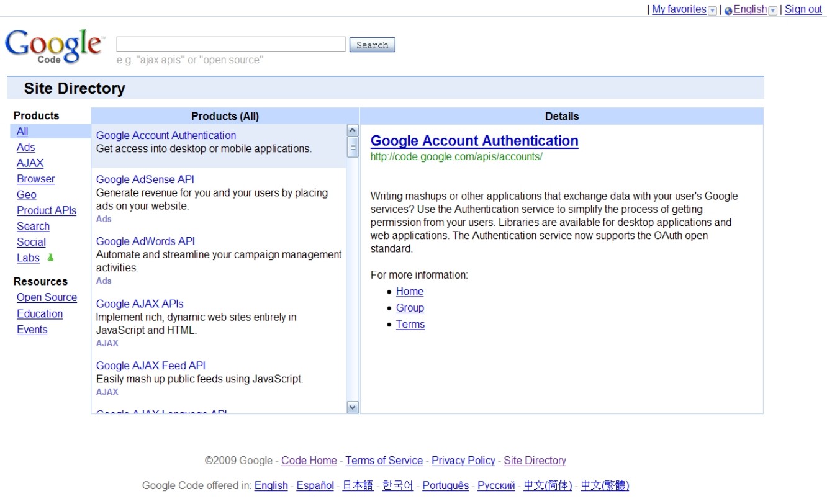Image resolution: width=827 pixels, height=504 pixels.
Task: Switch language to Русский in the footer
Action: click(496, 485)
